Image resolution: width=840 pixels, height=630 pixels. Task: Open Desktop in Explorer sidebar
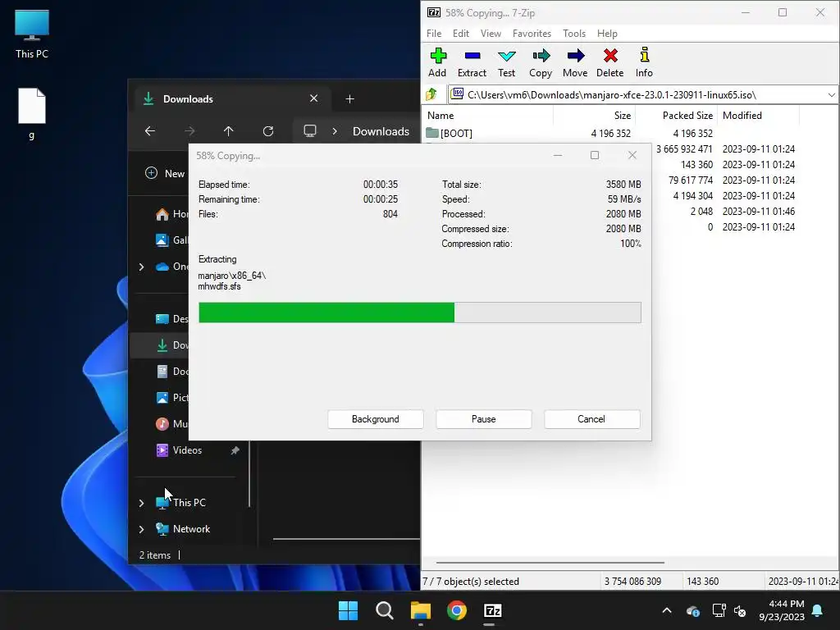point(171,319)
